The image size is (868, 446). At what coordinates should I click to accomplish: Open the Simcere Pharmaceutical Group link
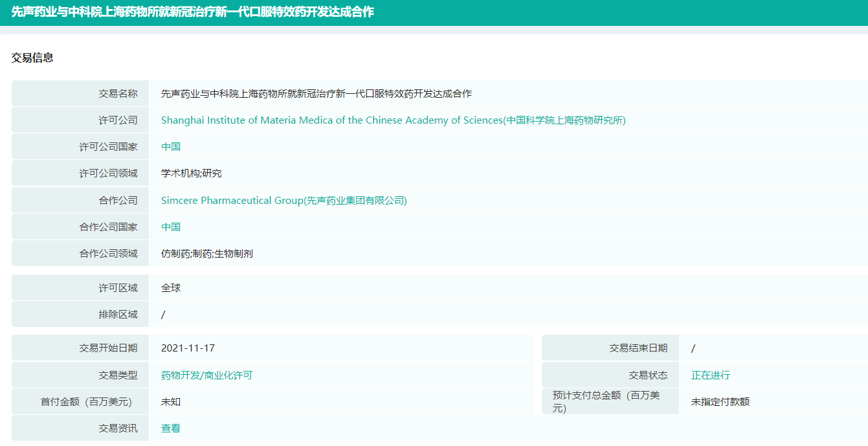pyautogui.click(x=284, y=201)
